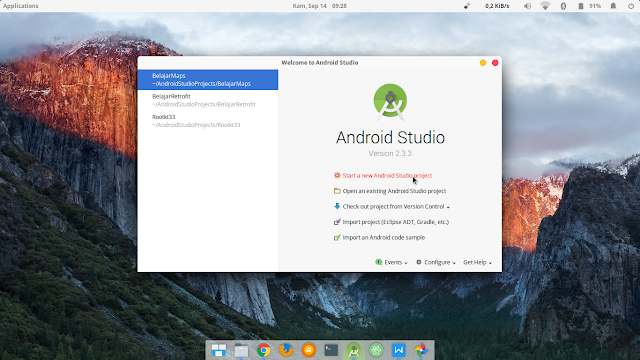Open the date and time indicator
Image resolution: width=640 pixels, height=360 pixels.
pos(320,6)
